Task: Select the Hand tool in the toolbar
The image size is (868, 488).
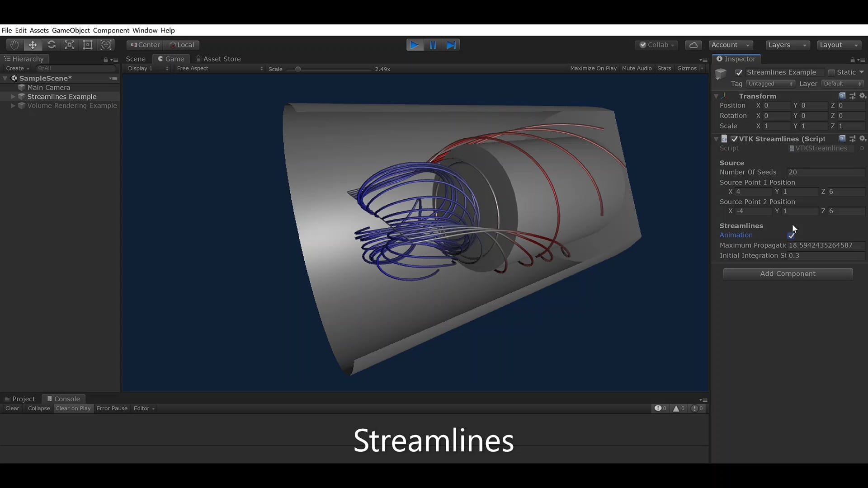Action: coord(14,45)
